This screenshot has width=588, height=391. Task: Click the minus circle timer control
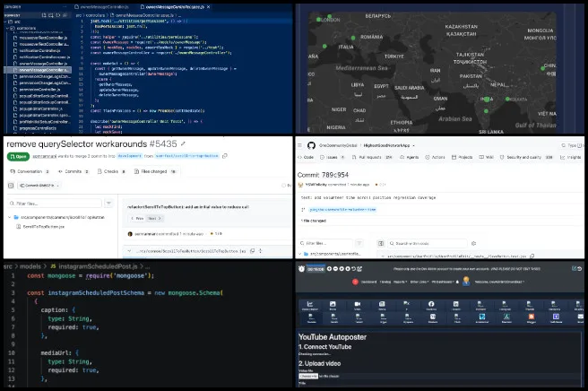(x=335, y=269)
